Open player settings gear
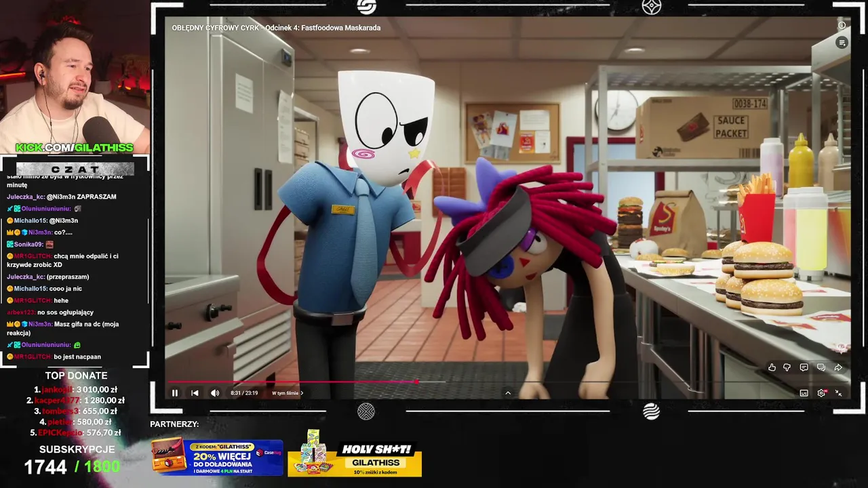This screenshot has width=868, height=488. 821,393
